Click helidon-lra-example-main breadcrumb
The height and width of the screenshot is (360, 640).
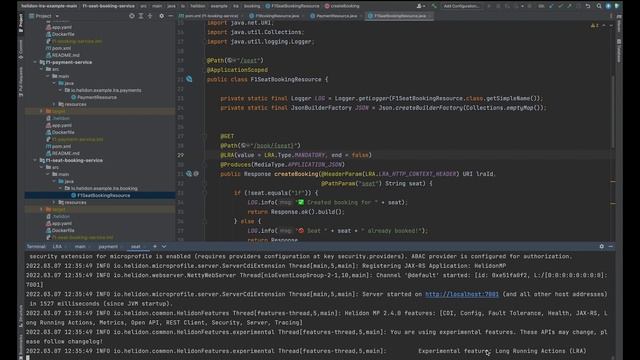pos(49,6)
